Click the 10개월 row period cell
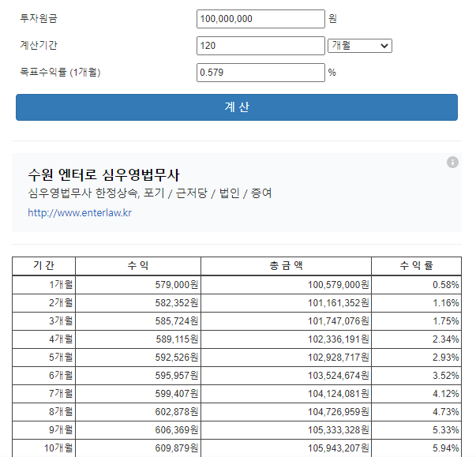Viewport: 476px width, 457px height. (x=43, y=448)
